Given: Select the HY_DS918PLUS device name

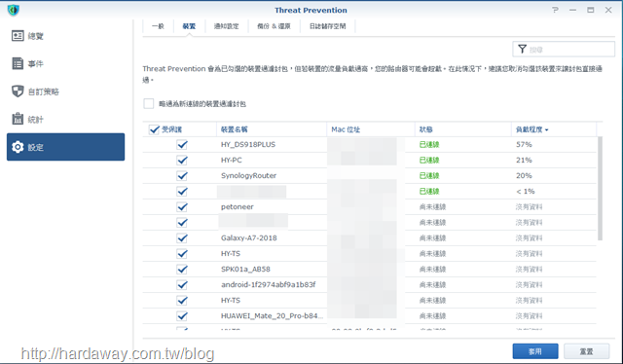Looking at the screenshot, I should pyautogui.click(x=248, y=145).
